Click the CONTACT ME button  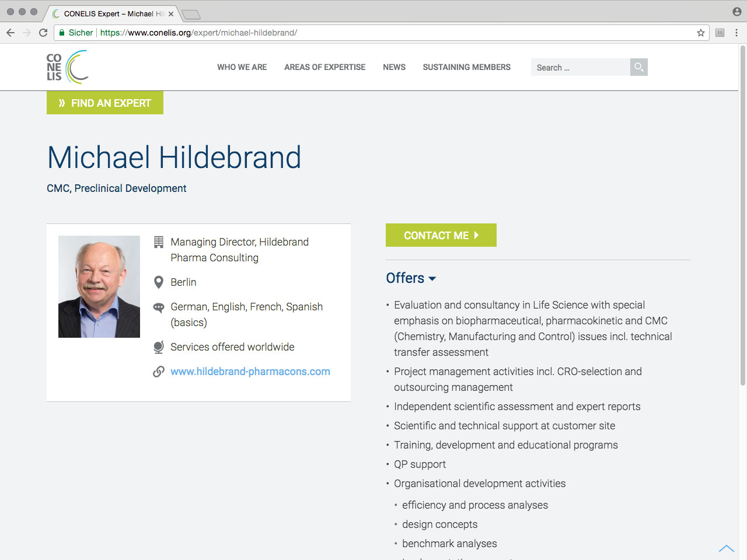click(x=441, y=235)
